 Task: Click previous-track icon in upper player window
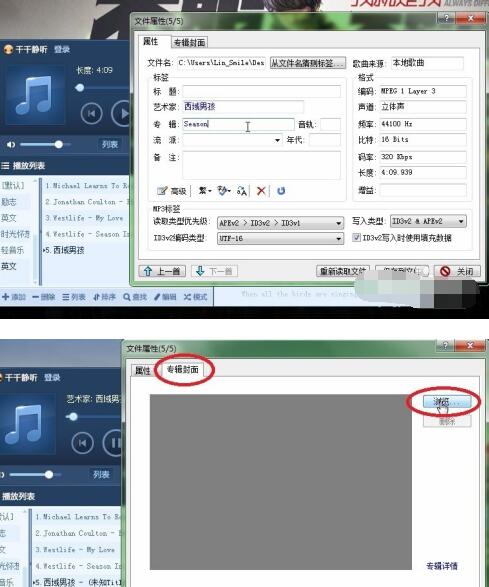pos(91,113)
